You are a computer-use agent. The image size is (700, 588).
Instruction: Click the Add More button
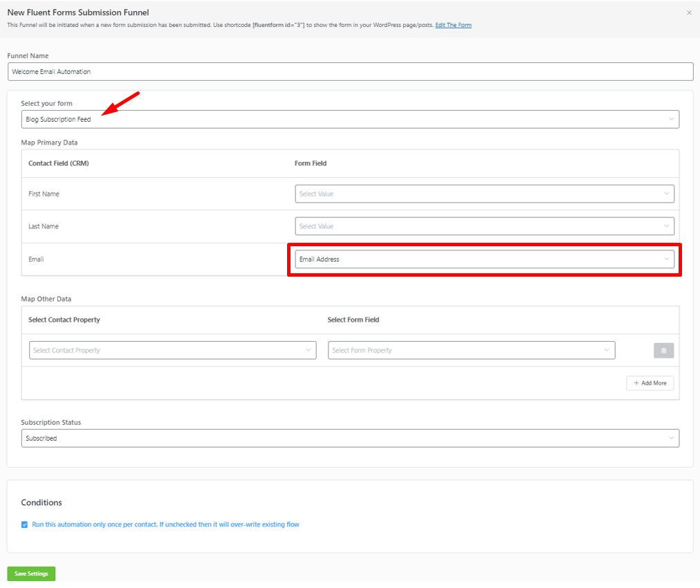pos(650,383)
